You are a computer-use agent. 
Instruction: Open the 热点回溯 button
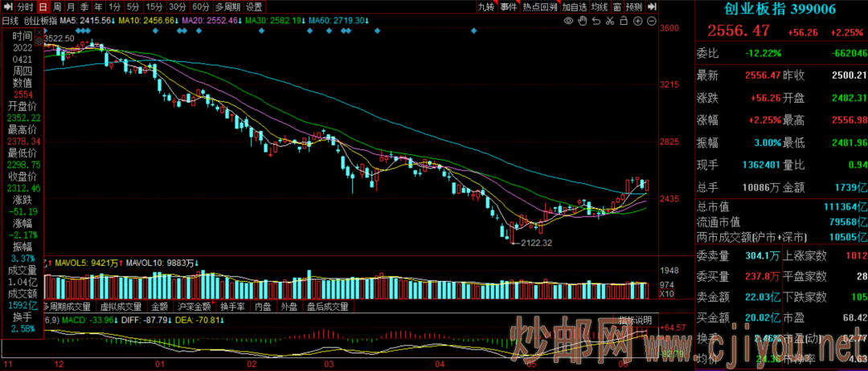[x=539, y=7]
